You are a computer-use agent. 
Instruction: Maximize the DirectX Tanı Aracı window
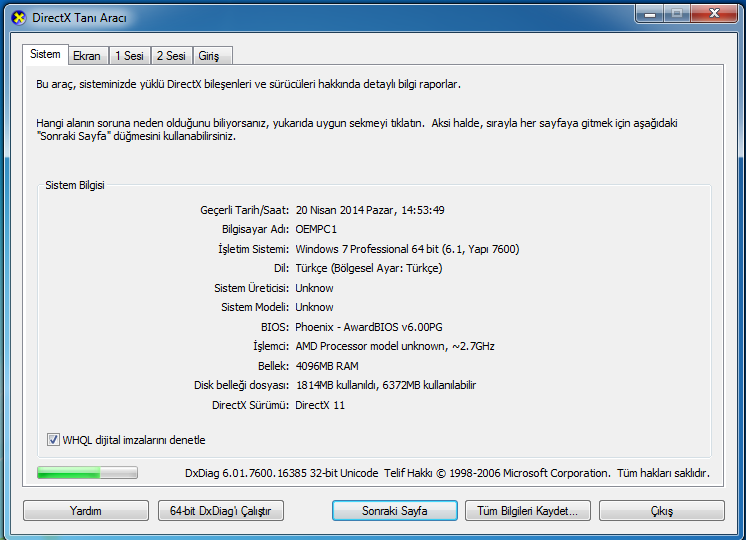(x=678, y=15)
